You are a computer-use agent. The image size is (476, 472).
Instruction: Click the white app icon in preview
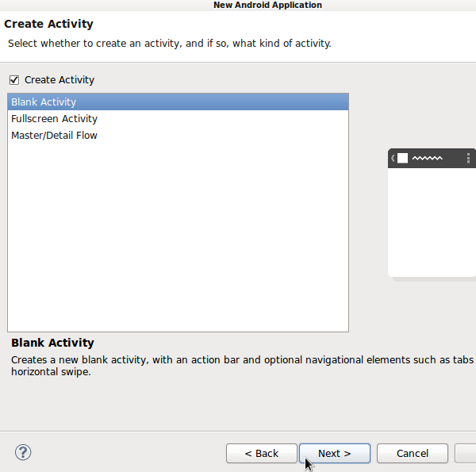tap(402, 158)
